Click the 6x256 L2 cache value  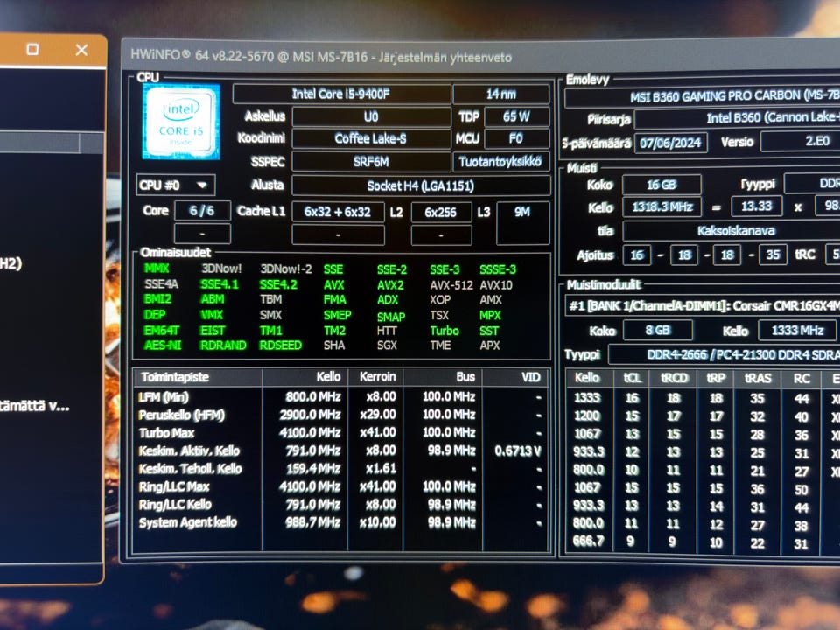click(x=441, y=212)
